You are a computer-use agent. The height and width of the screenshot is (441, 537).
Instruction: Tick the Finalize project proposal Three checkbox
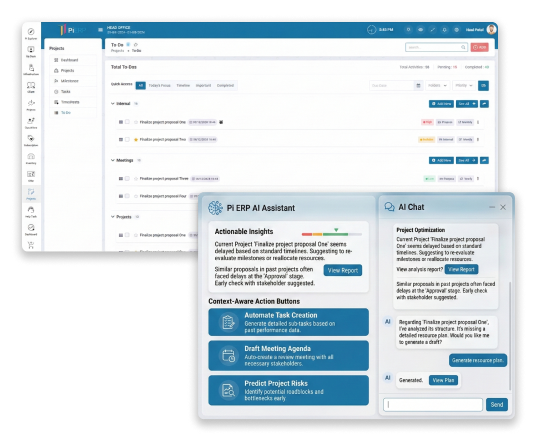point(127,178)
